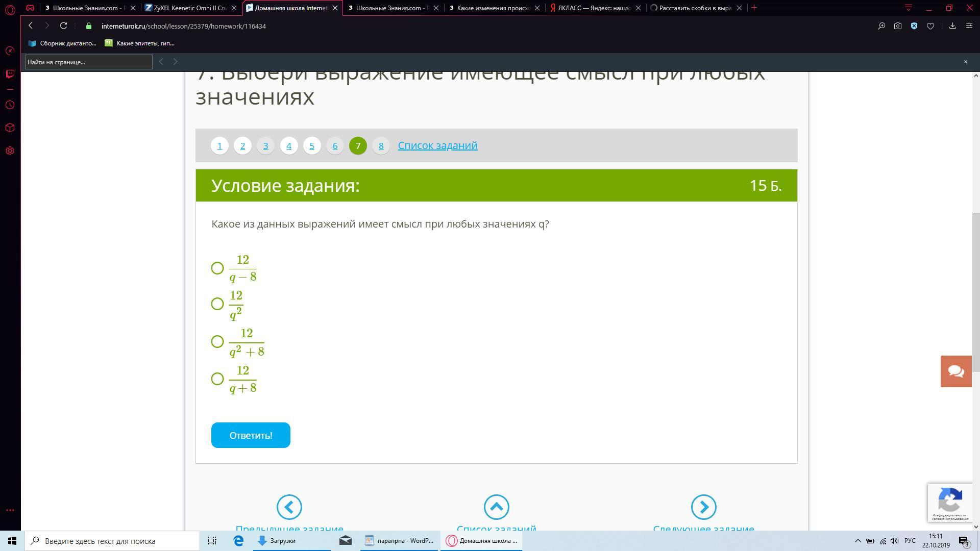This screenshot has width=980, height=551.
Task: Click the Найти на странице search field
Action: [x=88, y=62]
